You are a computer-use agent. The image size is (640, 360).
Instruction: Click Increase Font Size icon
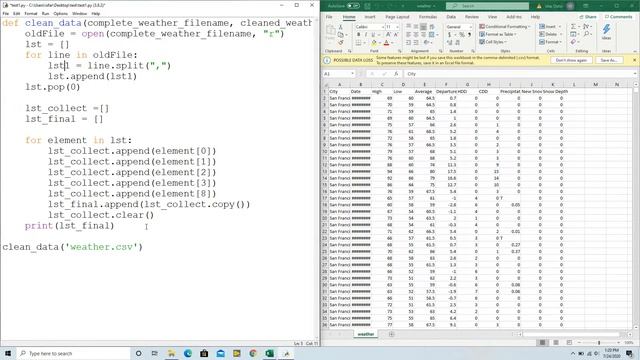tap(388, 35)
